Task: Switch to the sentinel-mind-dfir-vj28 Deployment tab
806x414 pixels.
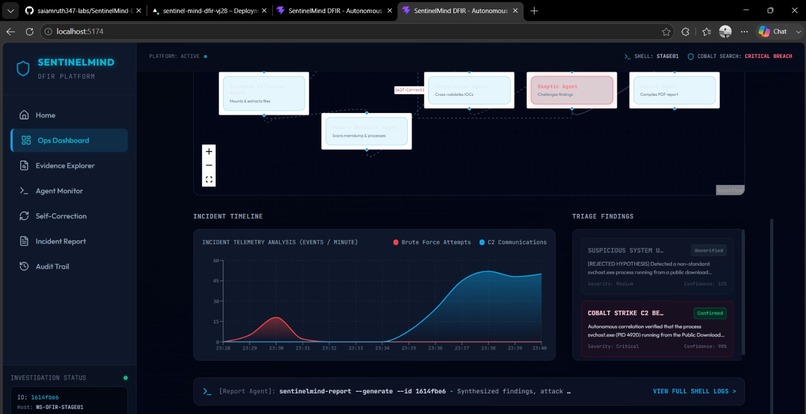Action: [x=210, y=10]
